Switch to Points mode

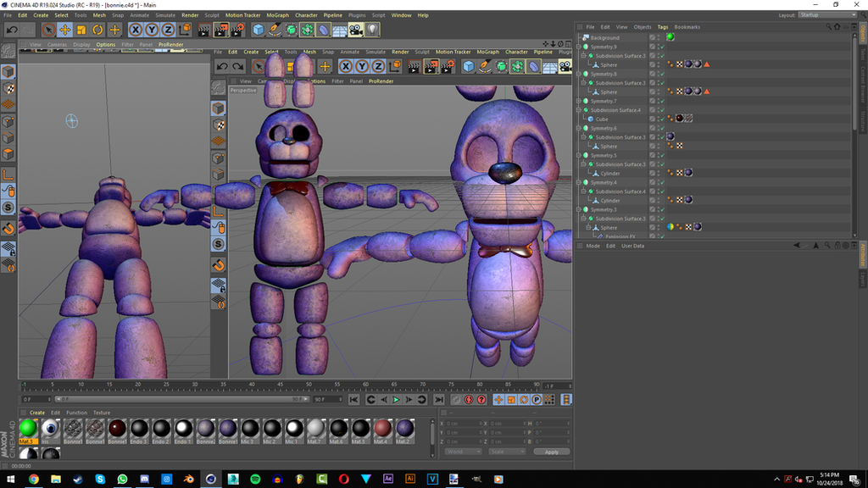[8, 121]
